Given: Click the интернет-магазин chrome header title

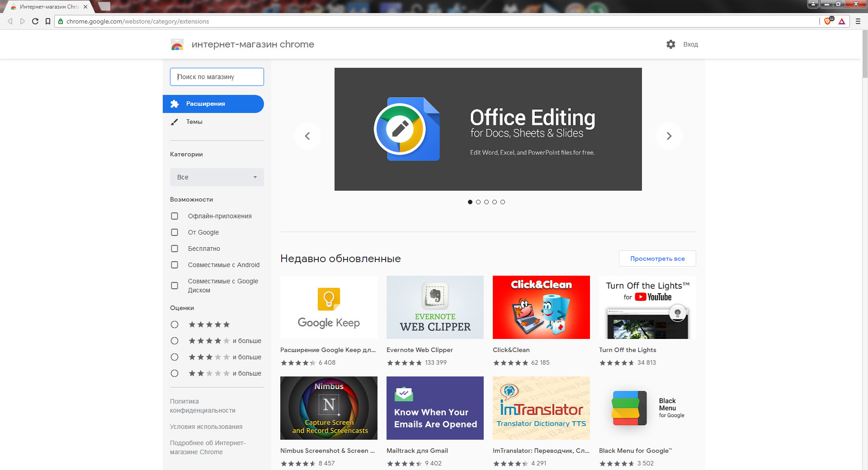Looking at the screenshot, I should (253, 44).
